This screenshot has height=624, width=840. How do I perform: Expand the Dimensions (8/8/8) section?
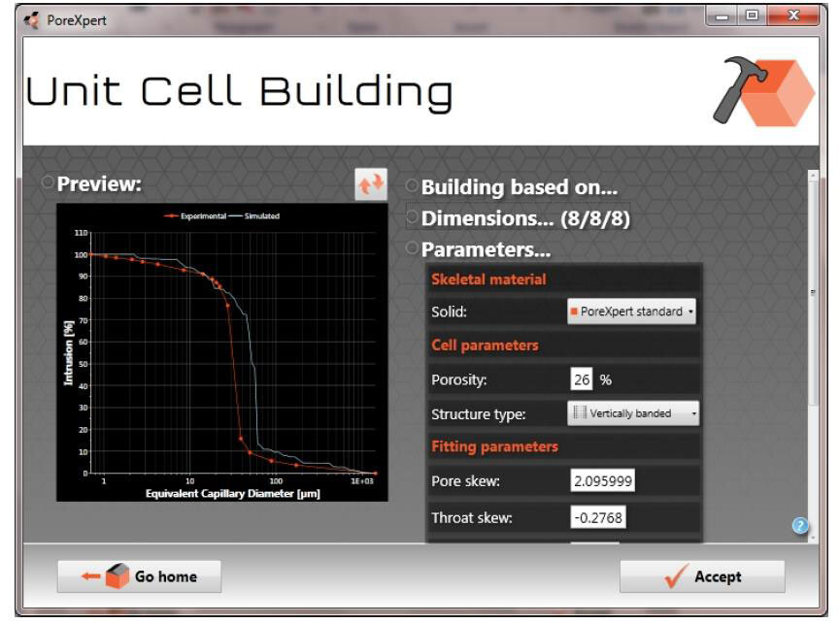coord(525,218)
